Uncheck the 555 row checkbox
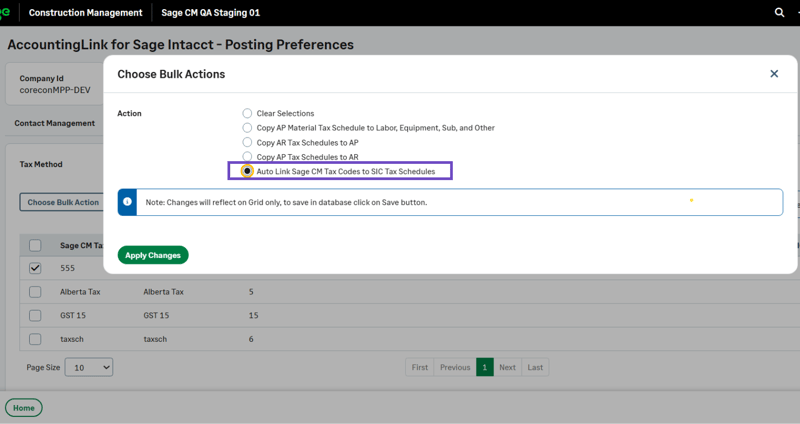This screenshot has height=424, width=800. [35, 268]
